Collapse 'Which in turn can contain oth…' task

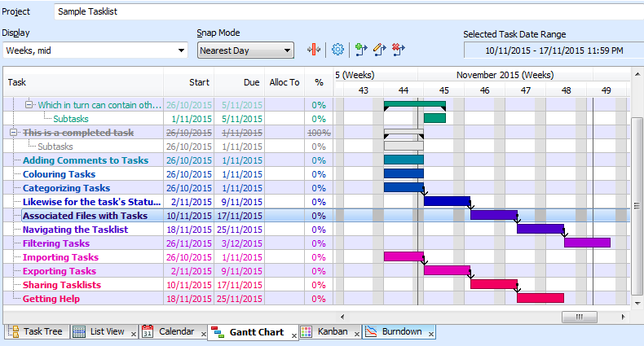point(29,104)
